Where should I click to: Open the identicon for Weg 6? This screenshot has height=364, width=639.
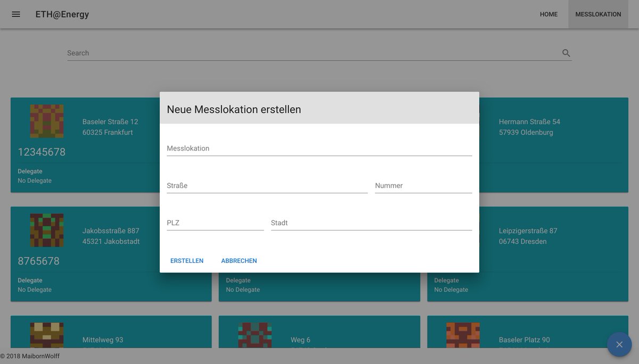pos(255,335)
